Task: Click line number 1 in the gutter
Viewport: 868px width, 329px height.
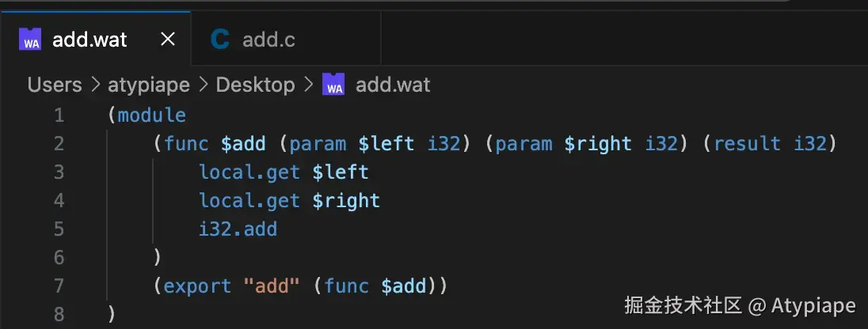Action: [x=59, y=115]
